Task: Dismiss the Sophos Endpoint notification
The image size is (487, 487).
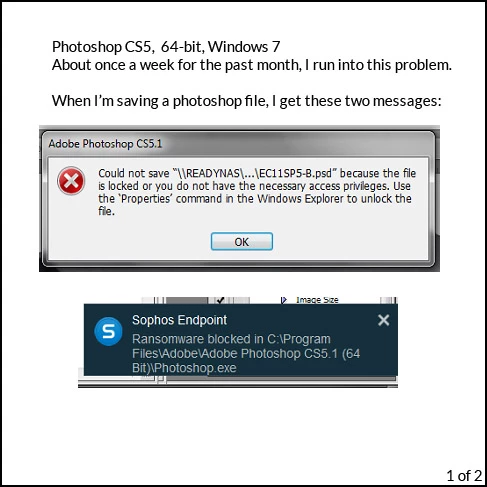Action: 383,320
